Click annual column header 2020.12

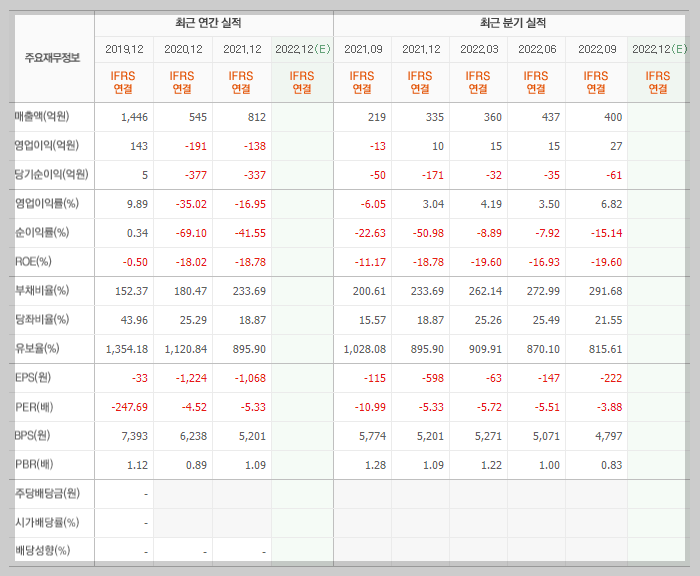tap(183, 49)
